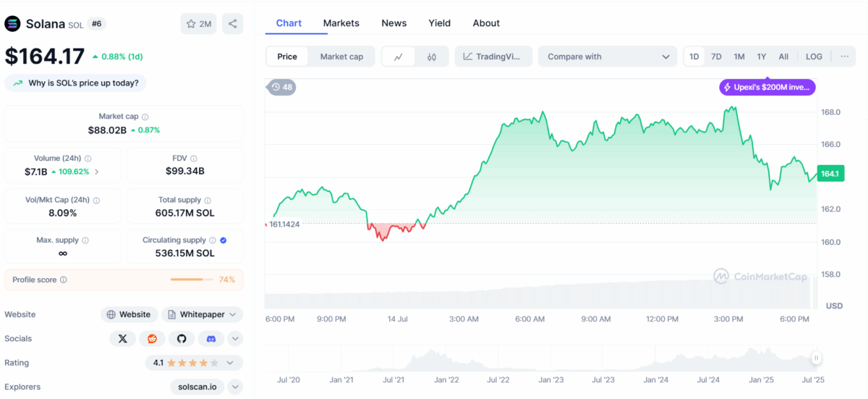The image size is (868, 399).
Task: Click the bottom historical range mini chart
Action: pyautogui.click(x=540, y=358)
